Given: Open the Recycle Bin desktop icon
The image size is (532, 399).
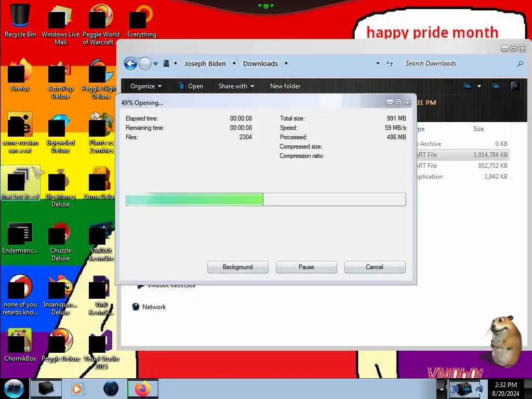Looking at the screenshot, I should [20, 21].
